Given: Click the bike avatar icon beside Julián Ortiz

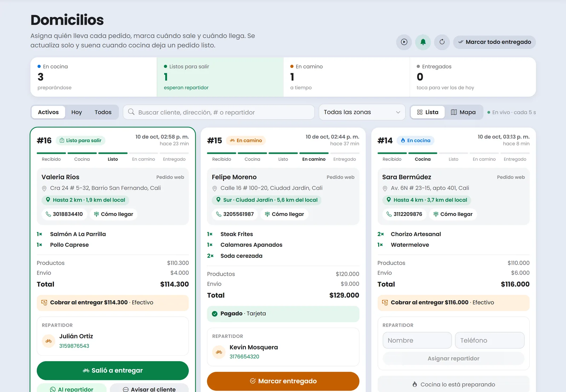Looking at the screenshot, I should [x=49, y=341].
